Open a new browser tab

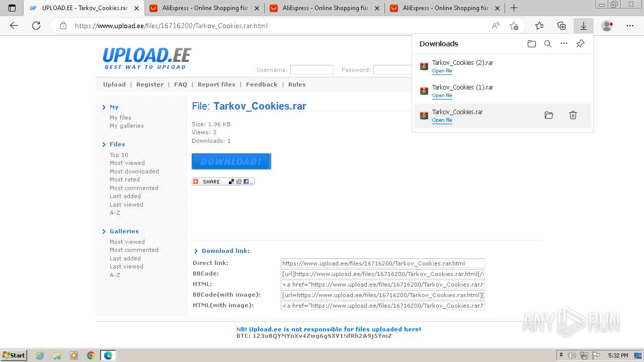click(514, 8)
